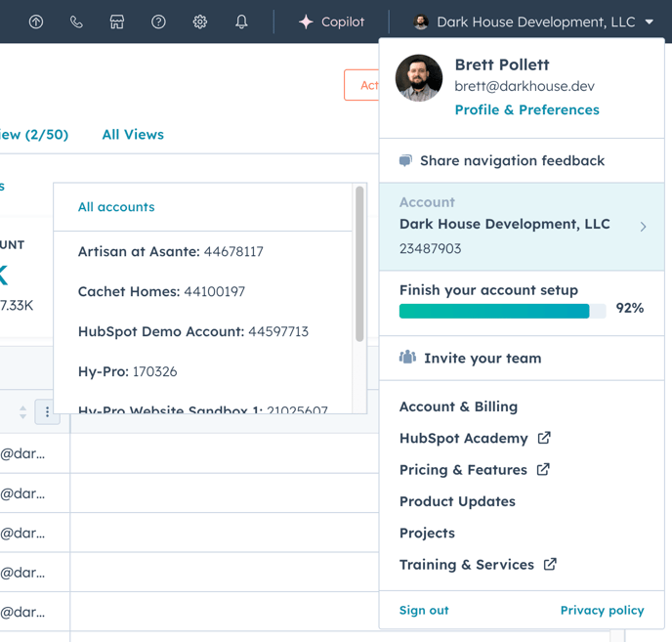The height and width of the screenshot is (642, 672).
Task: Select Cachet Homes account from list
Action: coord(161,291)
